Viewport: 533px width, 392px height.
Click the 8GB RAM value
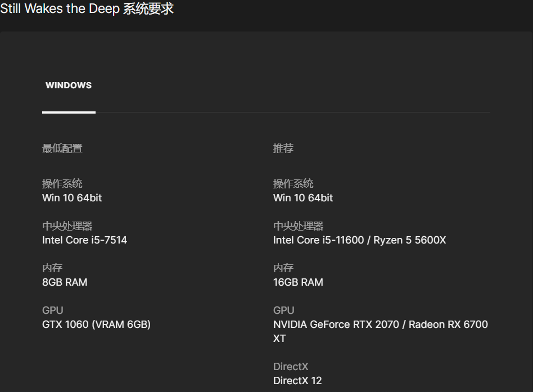click(65, 282)
